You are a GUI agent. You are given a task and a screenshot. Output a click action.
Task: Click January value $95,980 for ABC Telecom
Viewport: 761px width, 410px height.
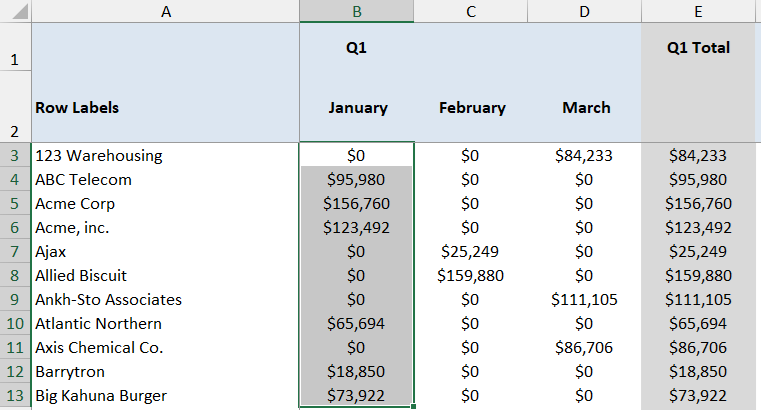[357, 180]
